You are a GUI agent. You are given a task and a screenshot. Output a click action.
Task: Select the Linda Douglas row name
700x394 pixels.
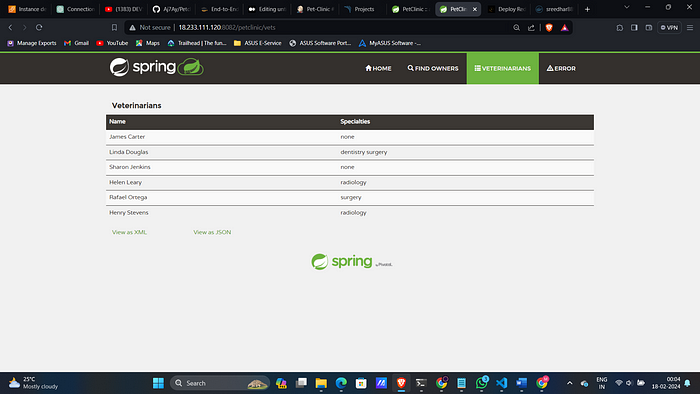[129, 152]
